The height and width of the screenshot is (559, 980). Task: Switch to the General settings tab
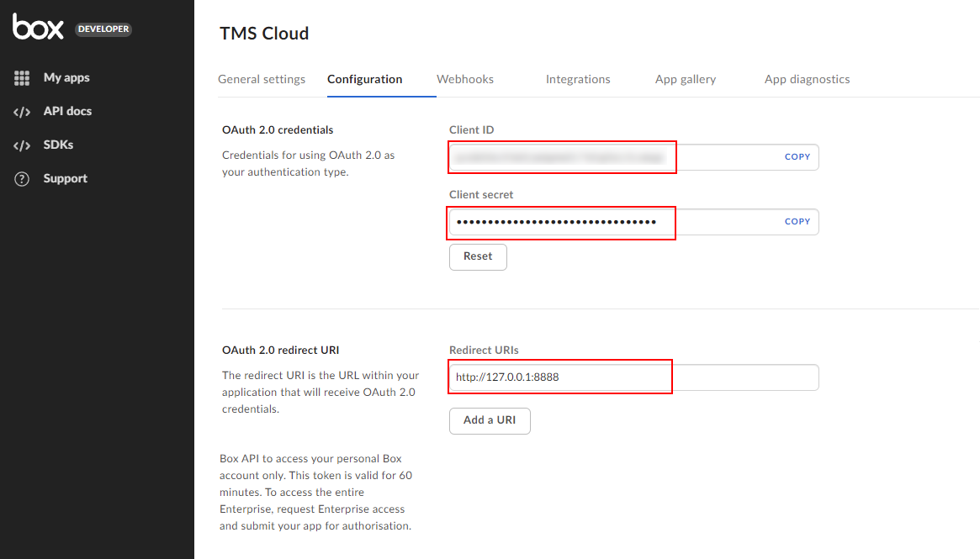coord(262,79)
